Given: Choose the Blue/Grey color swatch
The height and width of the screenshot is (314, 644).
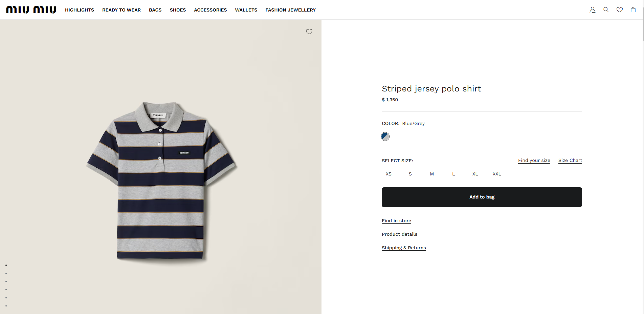Looking at the screenshot, I should coord(385,137).
